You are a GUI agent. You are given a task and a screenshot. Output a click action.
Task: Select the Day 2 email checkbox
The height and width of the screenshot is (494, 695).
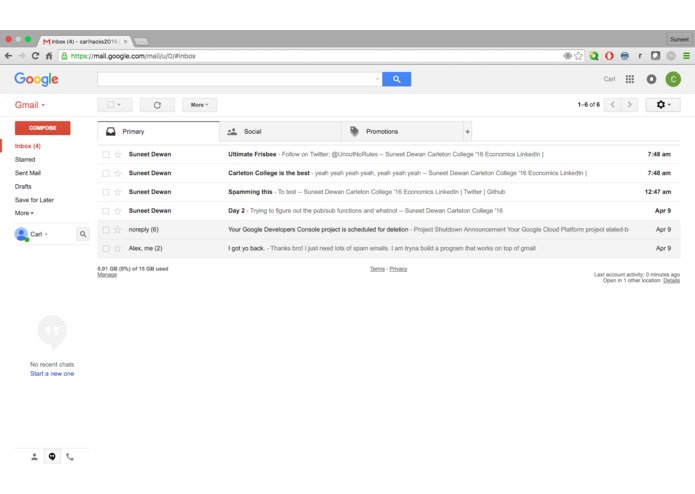(x=105, y=211)
